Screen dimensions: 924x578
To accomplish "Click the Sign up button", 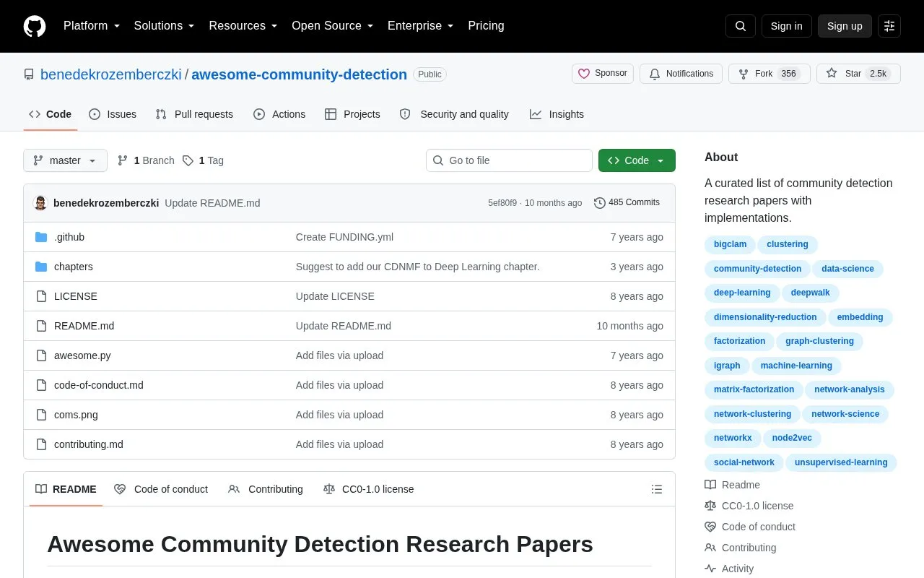I will click(x=845, y=26).
